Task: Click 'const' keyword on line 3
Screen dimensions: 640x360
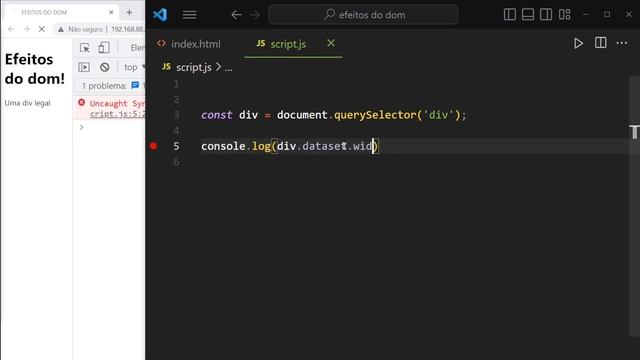Action: pyautogui.click(x=216, y=115)
